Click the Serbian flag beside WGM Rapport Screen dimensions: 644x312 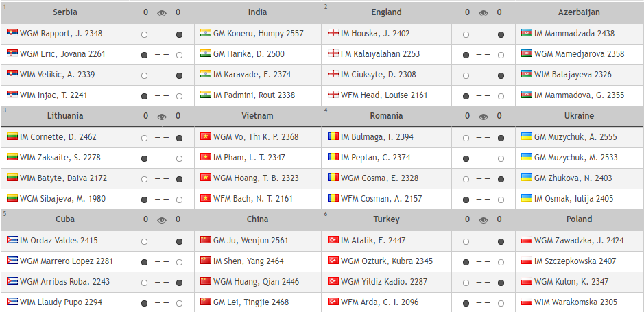tap(12, 33)
